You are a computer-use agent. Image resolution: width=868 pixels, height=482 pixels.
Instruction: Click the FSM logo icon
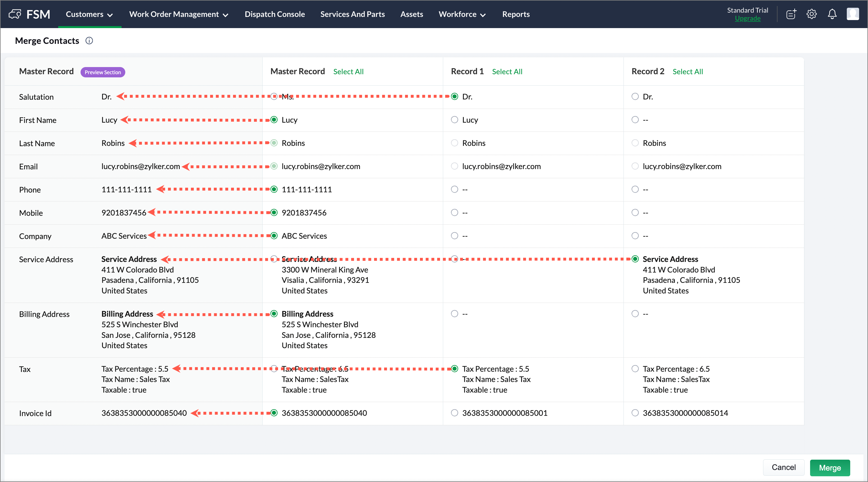pyautogui.click(x=15, y=14)
